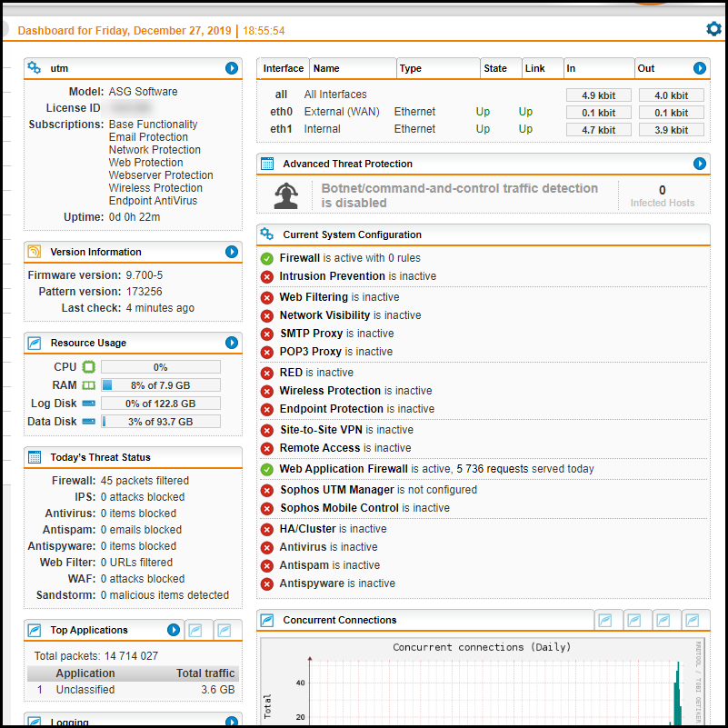Click "45 packets filtered" firewall status
The height and width of the screenshot is (728, 728).
pyautogui.click(x=145, y=480)
